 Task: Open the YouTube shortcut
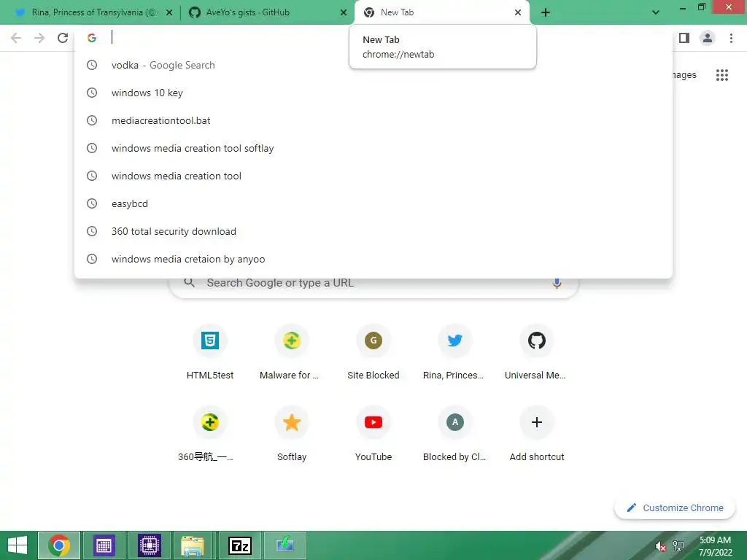[x=373, y=435]
